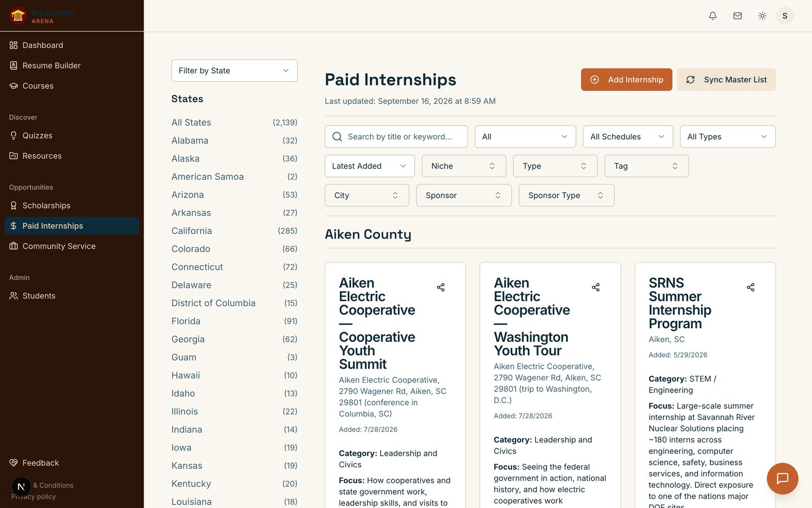Open the Washington Youth Tour card title
The image size is (812, 508).
[x=532, y=316]
